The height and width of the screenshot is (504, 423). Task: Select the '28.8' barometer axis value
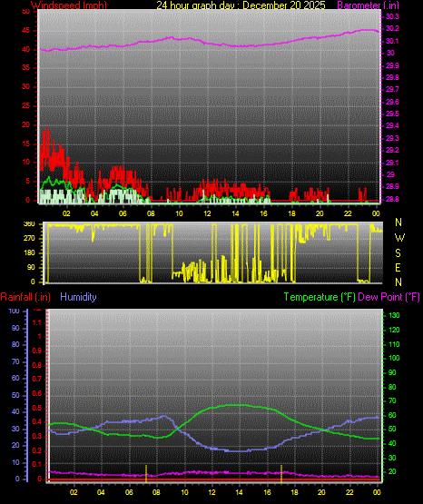[392, 199]
